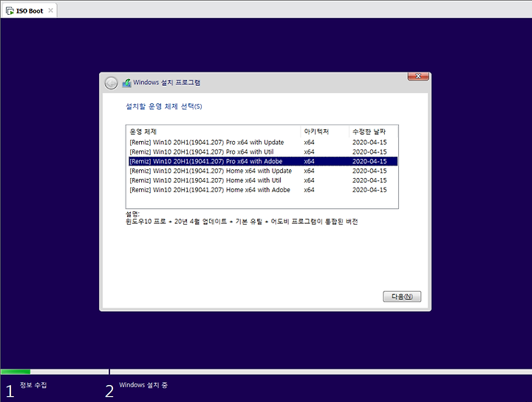Click the 수정한 날짜 column header

point(373,132)
